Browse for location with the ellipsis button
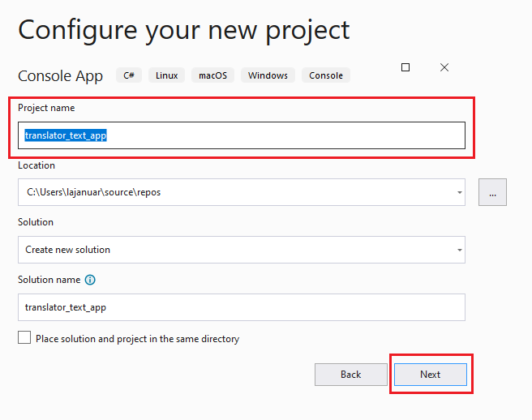This screenshot has height=420, width=532. [492, 192]
